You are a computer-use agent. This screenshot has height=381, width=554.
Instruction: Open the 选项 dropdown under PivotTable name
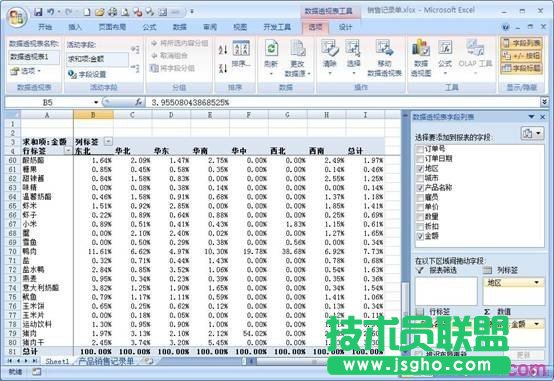click(x=25, y=71)
